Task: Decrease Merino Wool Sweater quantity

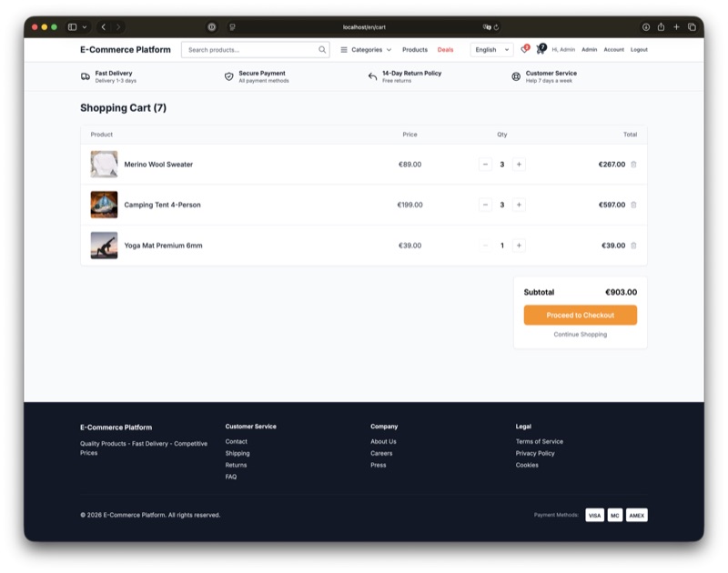Action: [485, 165]
